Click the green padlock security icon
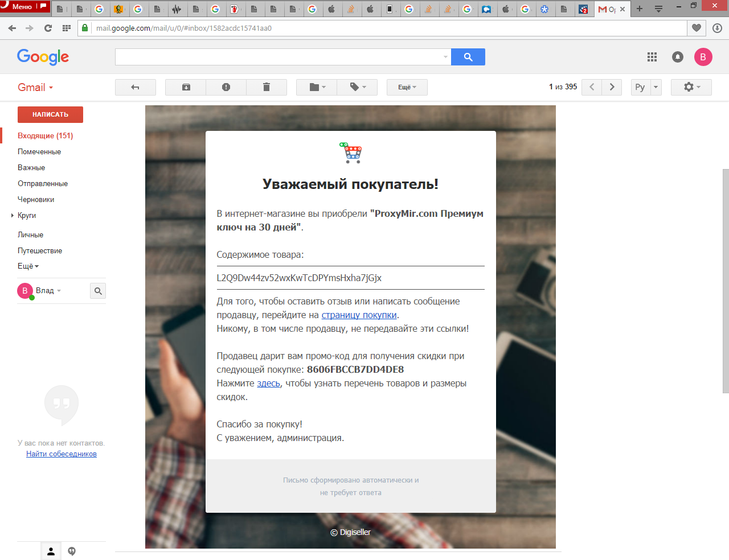 point(85,28)
